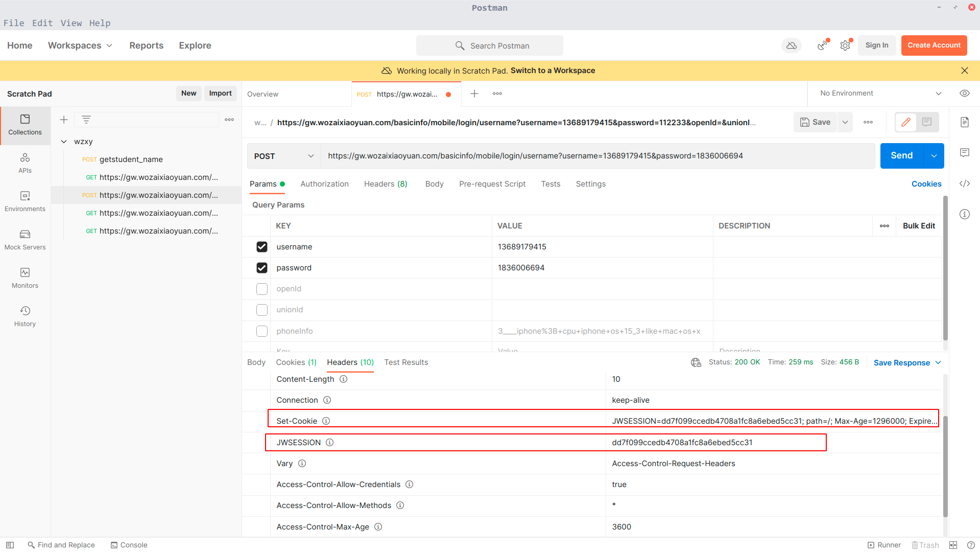
Task: Expand the Workspaces dropdown
Action: click(80, 45)
